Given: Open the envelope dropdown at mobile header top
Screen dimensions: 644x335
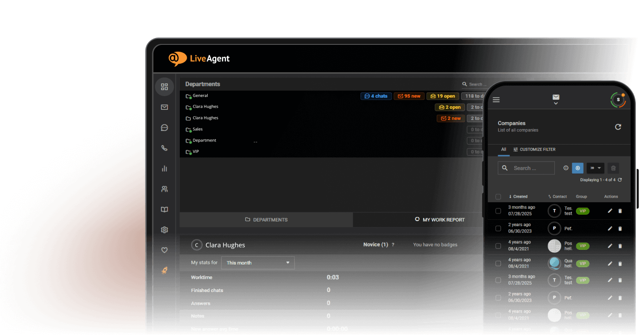Looking at the screenshot, I should click(556, 100).
